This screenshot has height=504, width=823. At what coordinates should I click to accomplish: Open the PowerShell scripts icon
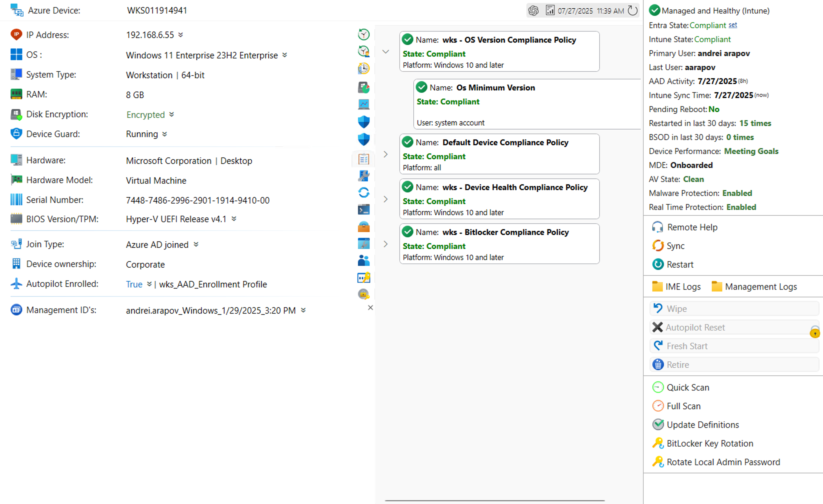click(x=363, y=210)
